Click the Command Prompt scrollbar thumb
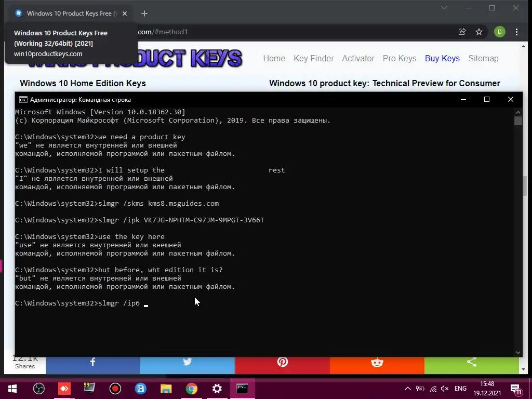 coord(518,121)
